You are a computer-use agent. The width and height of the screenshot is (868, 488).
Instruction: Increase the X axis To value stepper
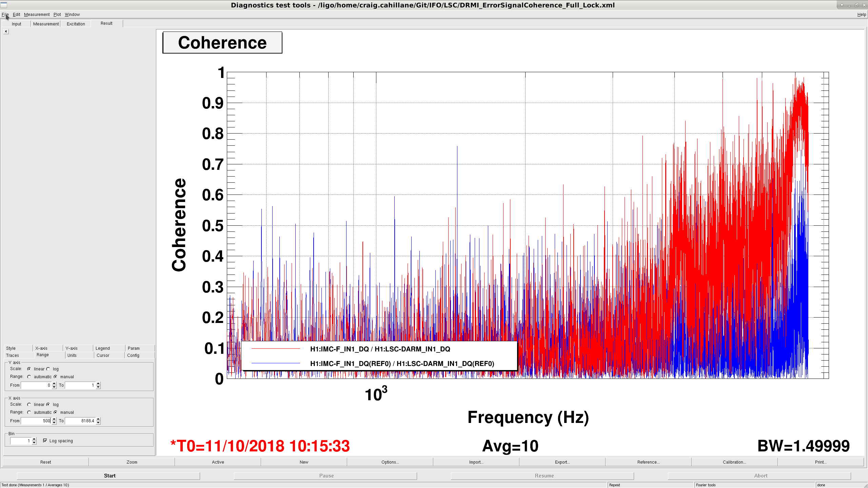click(x=98, y=419)
